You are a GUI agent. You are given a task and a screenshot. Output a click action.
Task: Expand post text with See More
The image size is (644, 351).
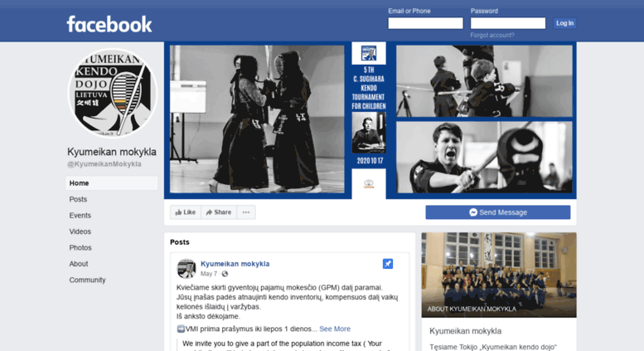click(335, 329)
